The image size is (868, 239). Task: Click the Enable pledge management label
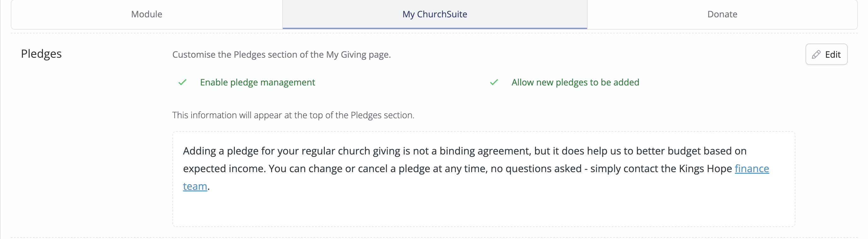pos(258,83)
